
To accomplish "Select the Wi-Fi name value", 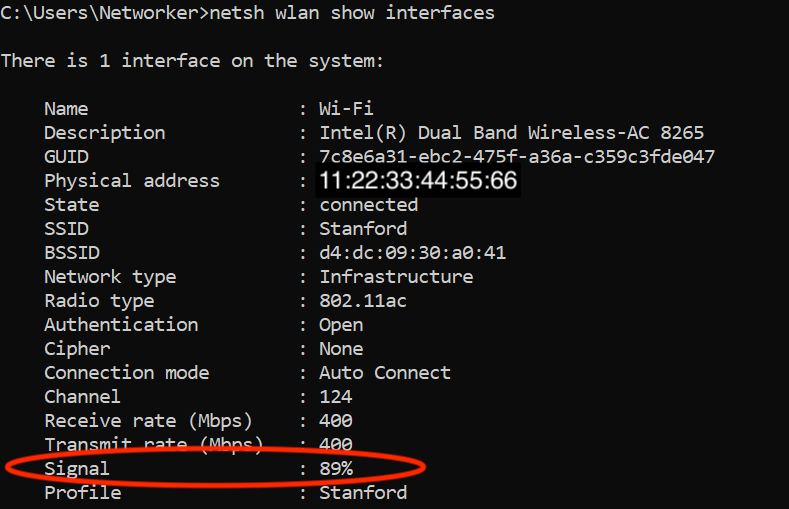I will (346, 109).
